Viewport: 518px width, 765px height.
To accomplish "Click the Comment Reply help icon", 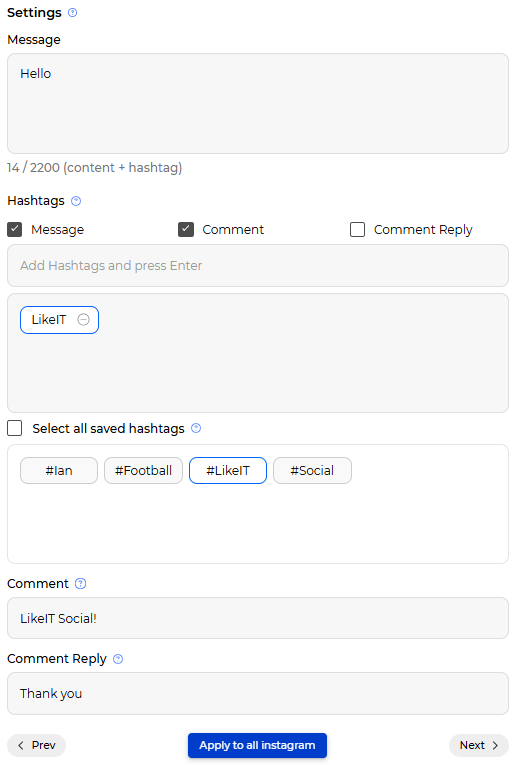I will (118, 659).
